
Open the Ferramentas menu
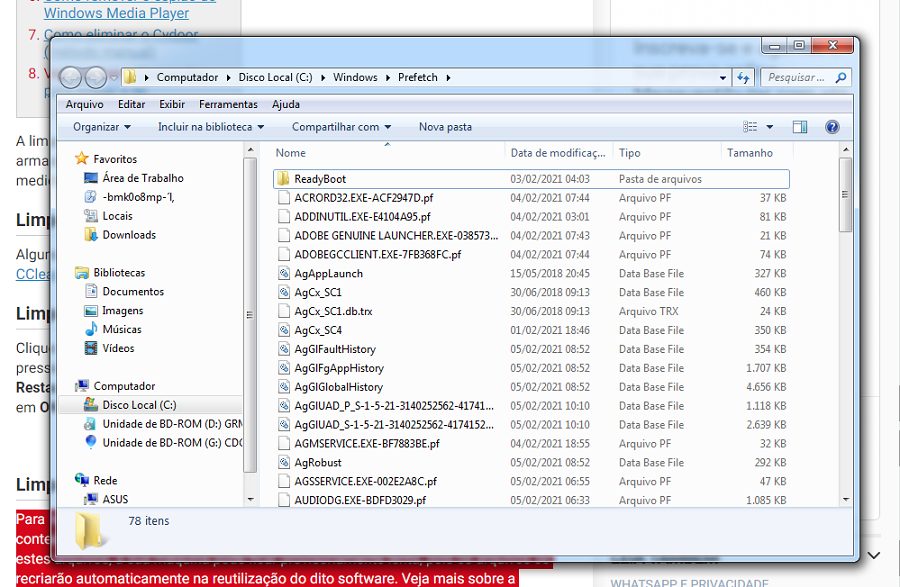[x=228, y=104]
